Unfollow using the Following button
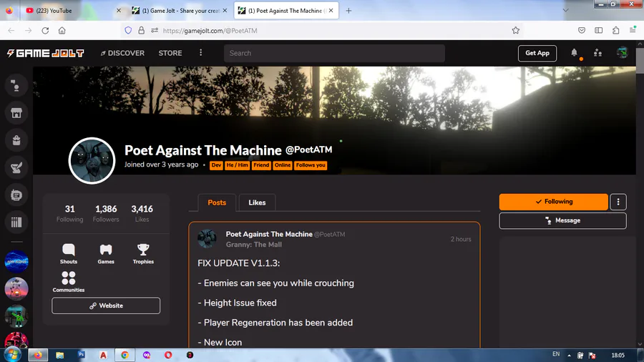This screenshot has height=362, width=644. click(554, 202)
